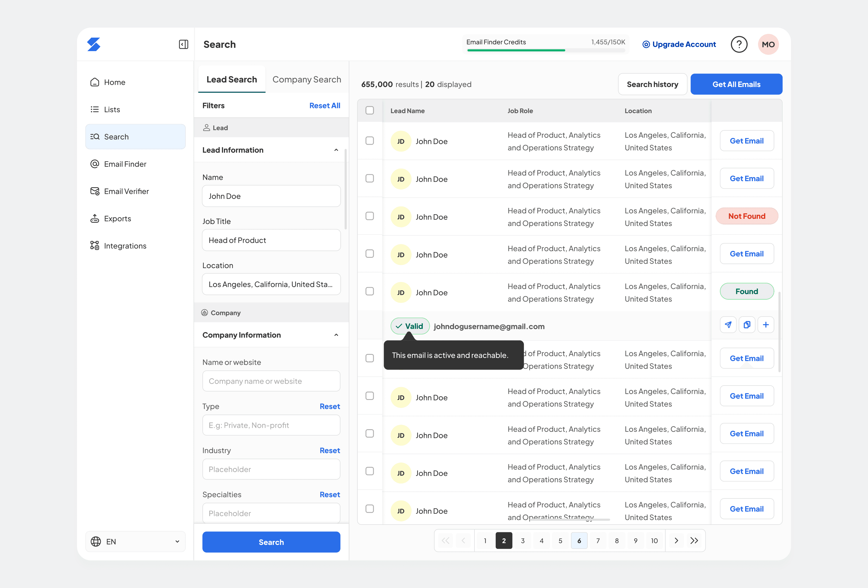Click the send email paper plane icon

point(728,325)
